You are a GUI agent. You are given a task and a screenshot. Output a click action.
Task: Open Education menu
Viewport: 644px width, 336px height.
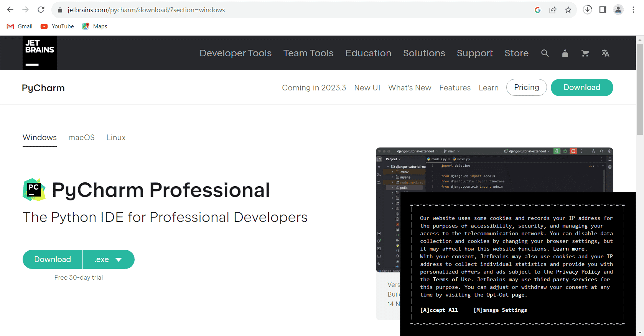click(x=368, y=53)
